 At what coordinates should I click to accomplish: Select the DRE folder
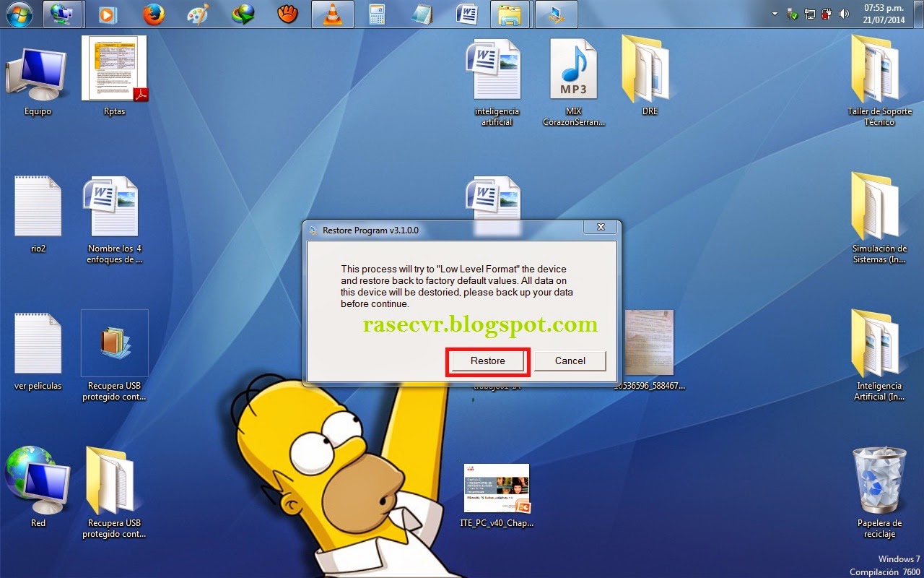tap(649, 76)
